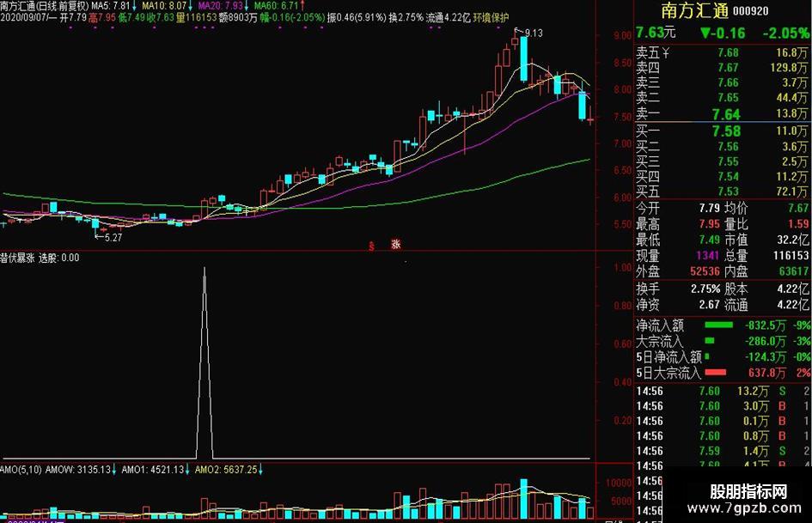
Task: Click the AMO1: 4521.13 value
Action: coord(153,470)
